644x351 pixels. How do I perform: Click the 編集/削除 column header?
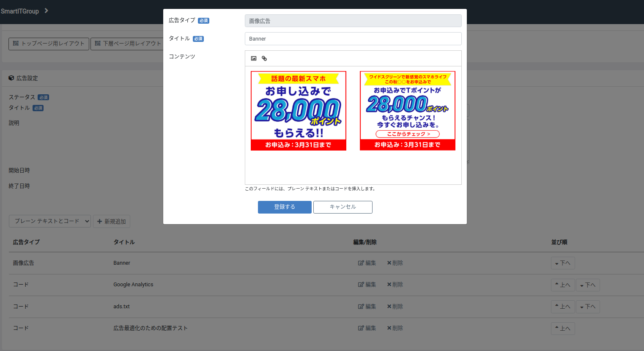[365, 242]
